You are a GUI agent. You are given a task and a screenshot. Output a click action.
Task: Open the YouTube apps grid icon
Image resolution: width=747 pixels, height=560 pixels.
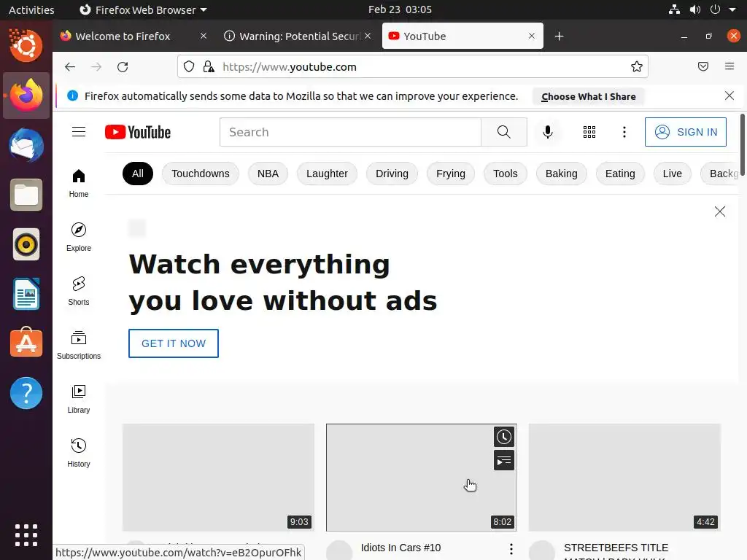coord(589,132)
